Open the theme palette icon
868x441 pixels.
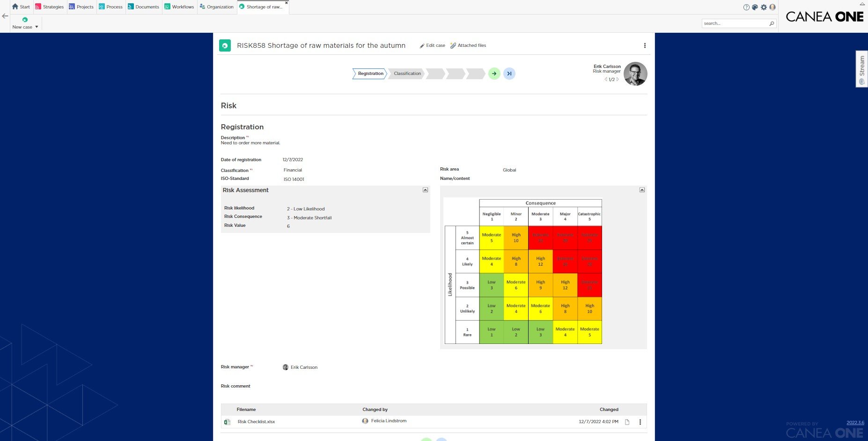tap(755, 7)
